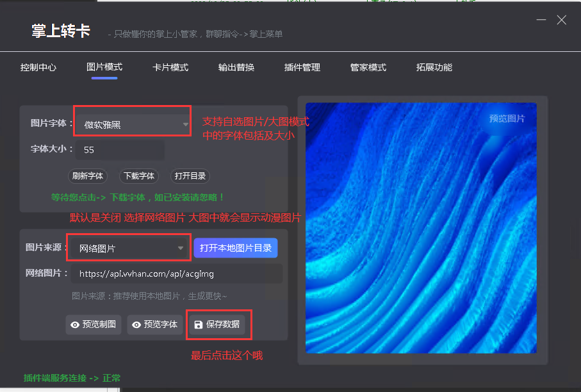
Task: Click the eye icon on 预览字体 button
Action: [136, 325]
